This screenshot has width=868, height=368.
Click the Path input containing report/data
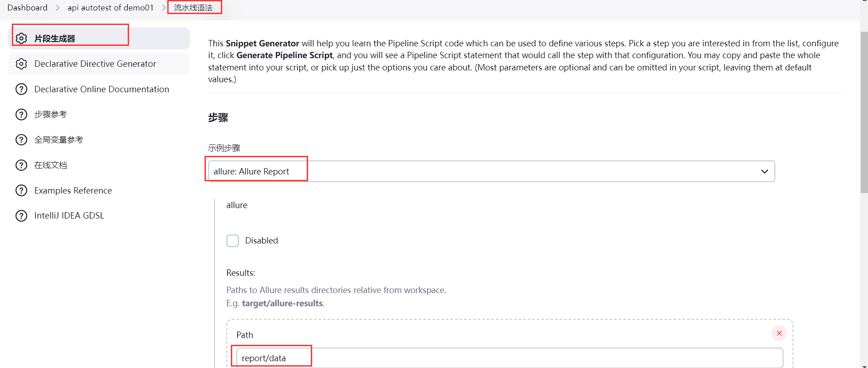pos(509,358)
